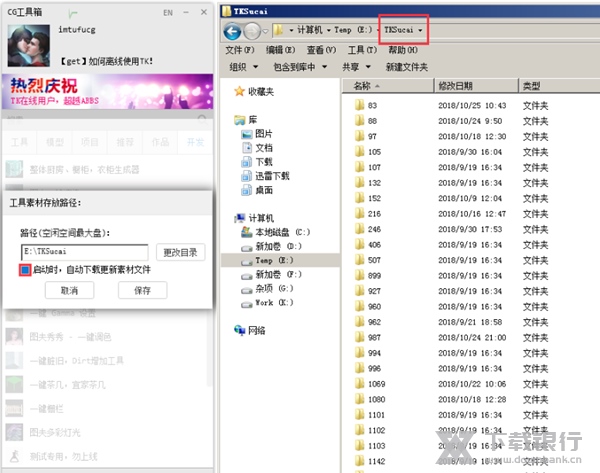Expand the 计算机 breadcrumb arrow
600x473 pixels.
pyautogui.click(x=292, y=30)
